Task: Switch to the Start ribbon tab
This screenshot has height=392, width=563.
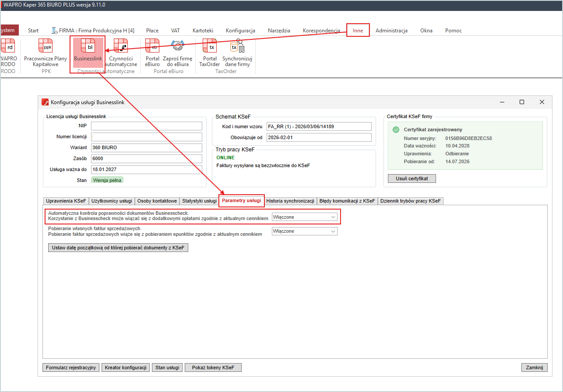Action: click(x=33, y=30)
